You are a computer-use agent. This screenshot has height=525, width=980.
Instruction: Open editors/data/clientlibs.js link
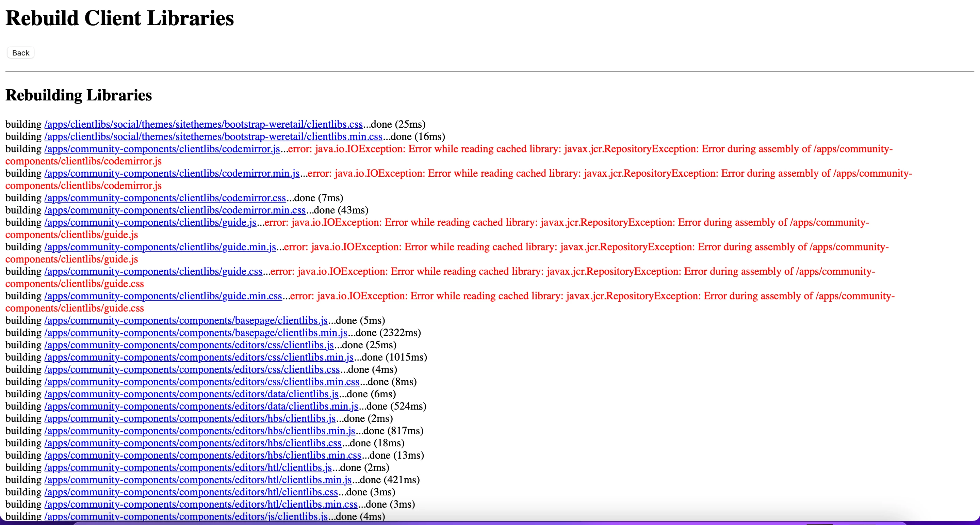[x=191, y=394]
